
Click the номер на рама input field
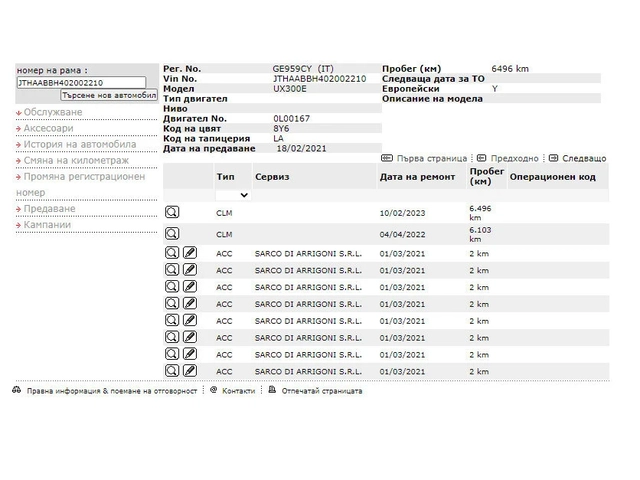(x=81, y=83)
